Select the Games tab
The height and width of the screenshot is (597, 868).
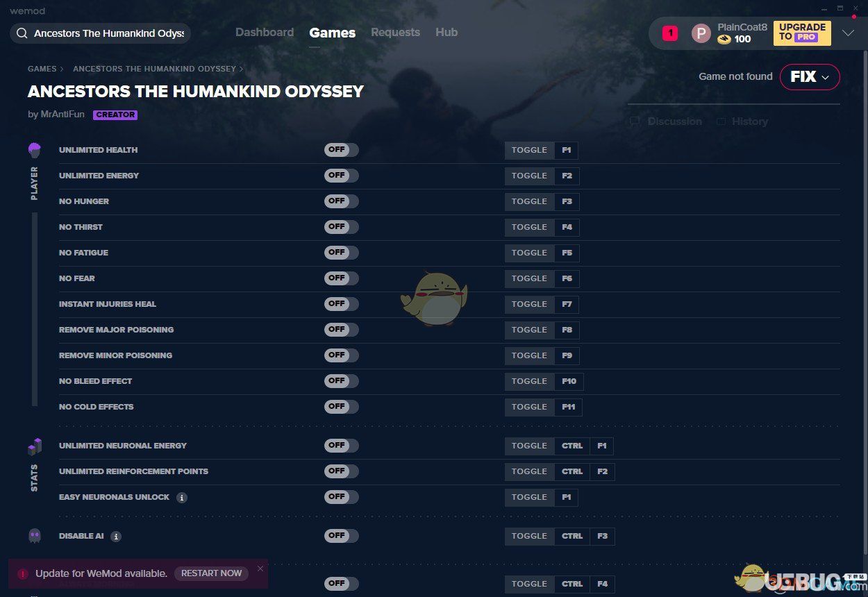coord(333,33)
